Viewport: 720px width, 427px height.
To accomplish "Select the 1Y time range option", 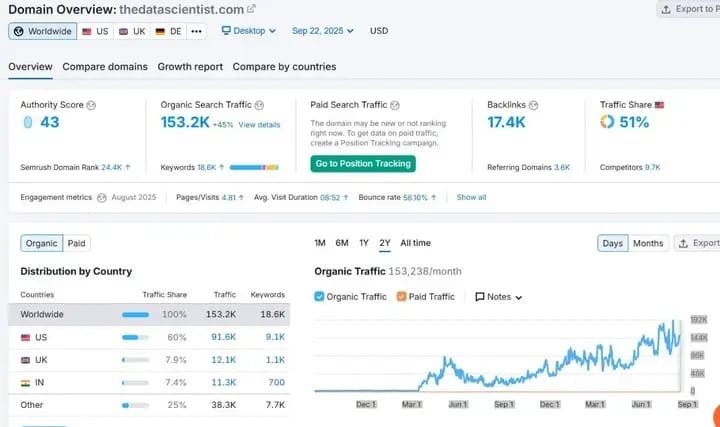I will 364,243.
